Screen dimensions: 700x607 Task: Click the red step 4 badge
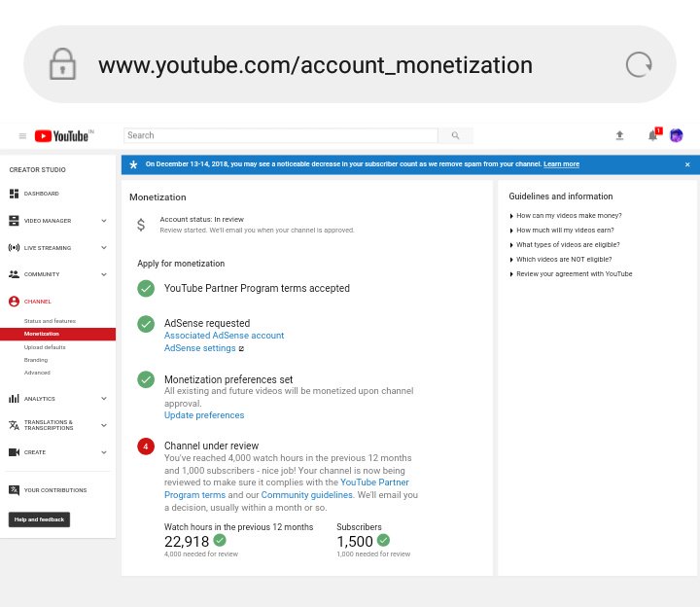(x=146, y=446)
